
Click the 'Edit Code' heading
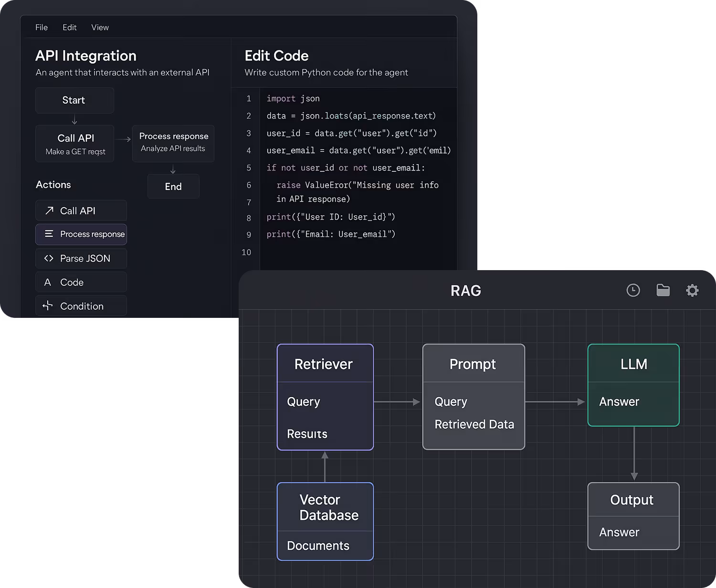coord(277,56)
